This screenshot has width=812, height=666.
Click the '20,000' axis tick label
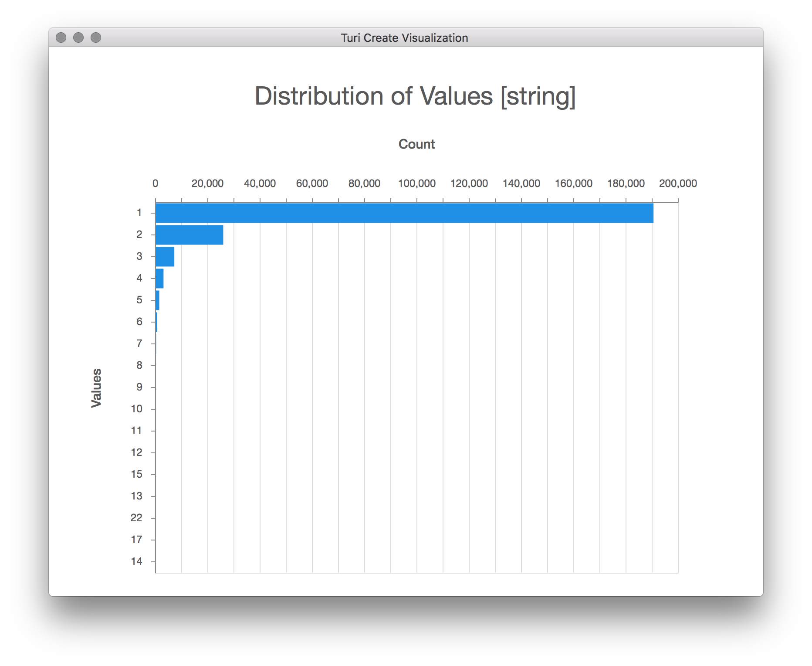pos(207,183)
